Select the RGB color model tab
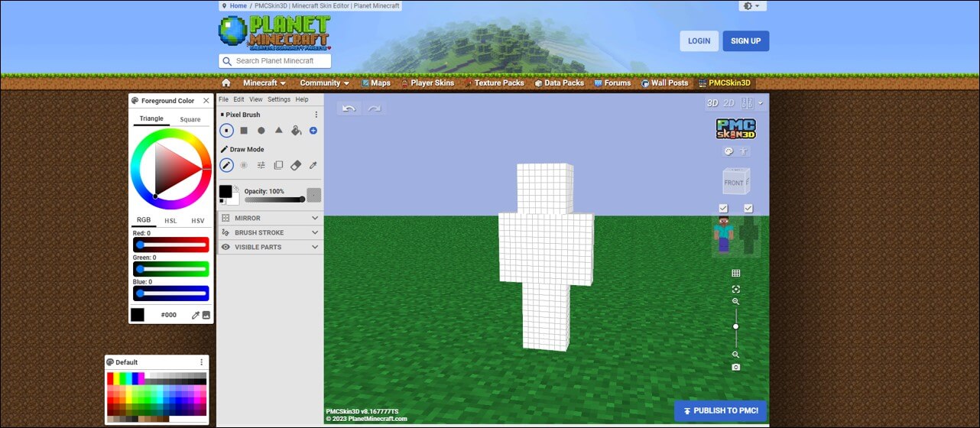The image size is (980, 428). pyautogui.click(x=144, y=220)
